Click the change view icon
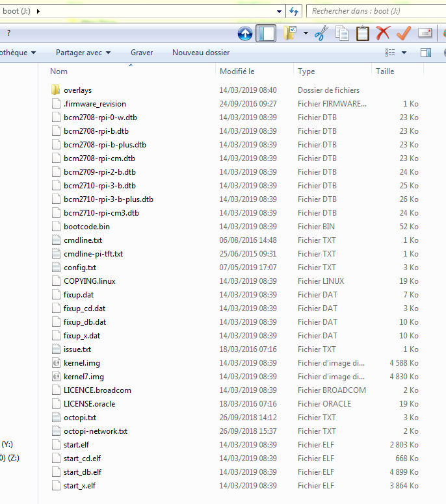The height and width of the screenshot is (504, 446). tap(390, 53)
